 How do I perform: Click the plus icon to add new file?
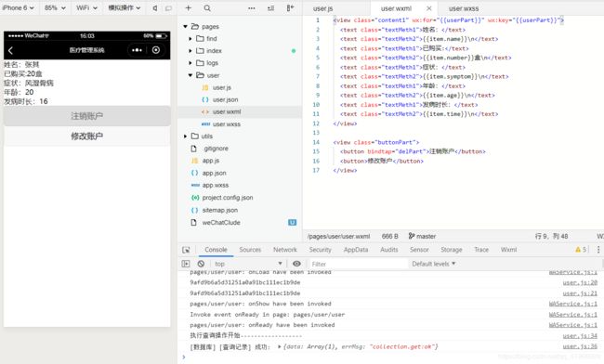click(x=188, y=7)
